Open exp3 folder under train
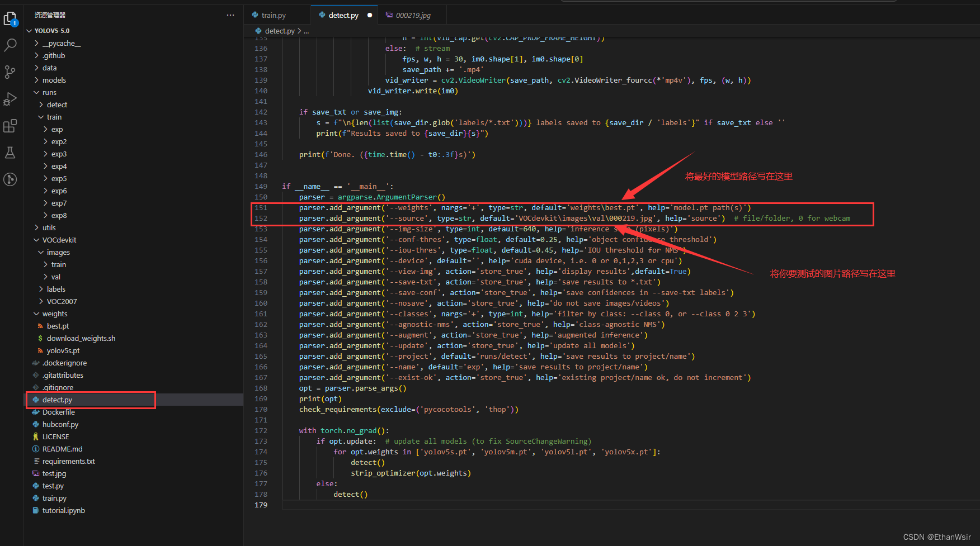 coord(59,154)
